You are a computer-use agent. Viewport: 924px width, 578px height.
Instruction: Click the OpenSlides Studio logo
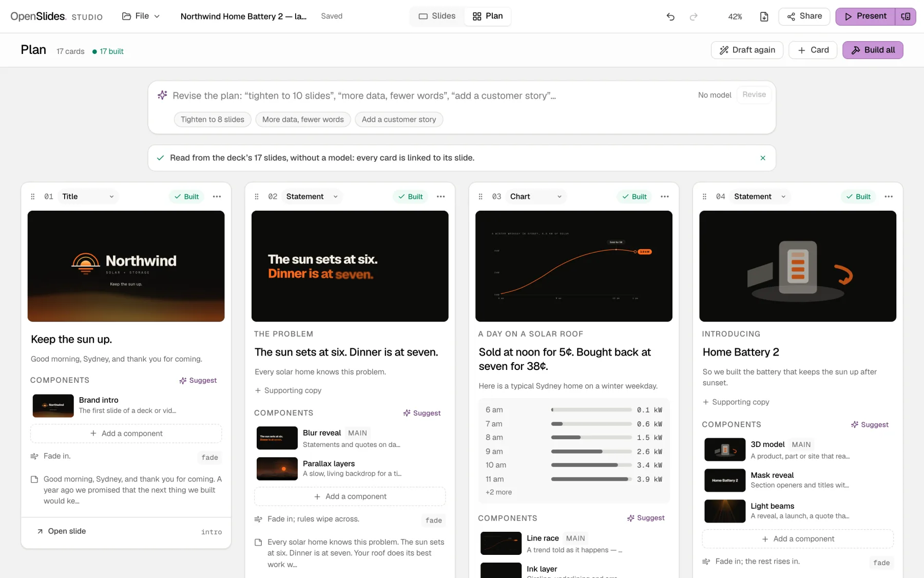pyautogui.click(x=56, y=16)
